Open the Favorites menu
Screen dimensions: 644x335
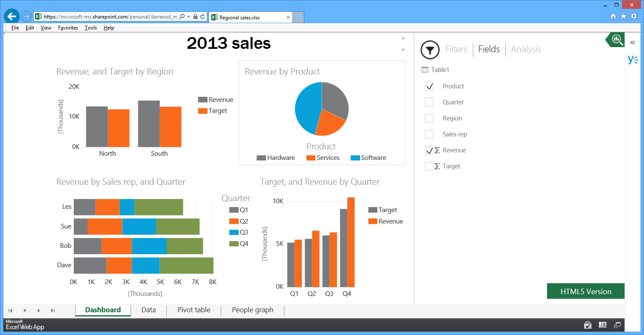point(68,28)
